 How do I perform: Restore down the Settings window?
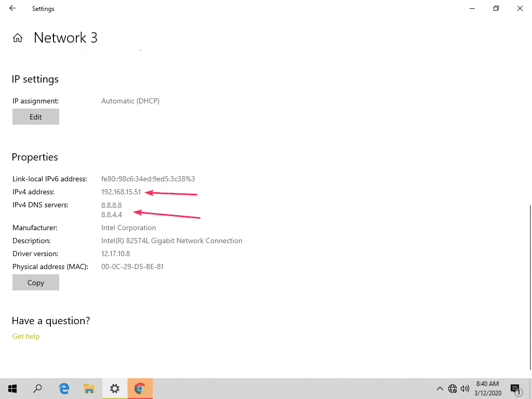pos(496,8)
